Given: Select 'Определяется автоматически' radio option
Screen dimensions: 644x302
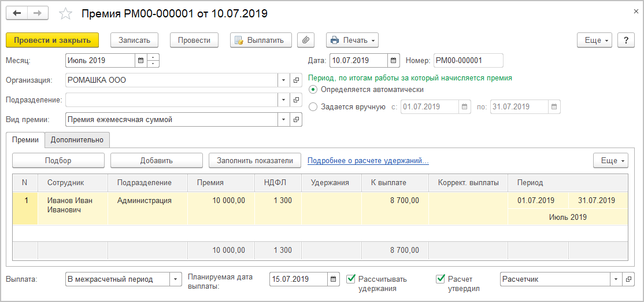Looking at the screenshot, I should [313, 90].
